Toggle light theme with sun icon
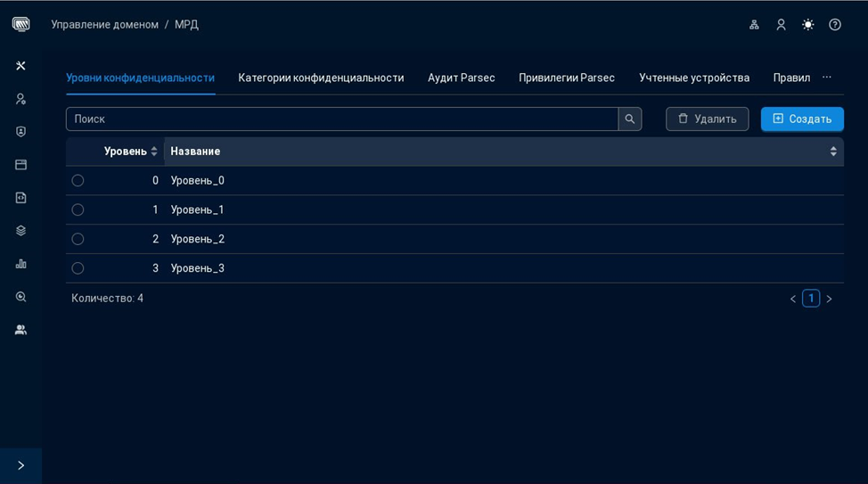868x484 pixels. (x=807, y=25)
